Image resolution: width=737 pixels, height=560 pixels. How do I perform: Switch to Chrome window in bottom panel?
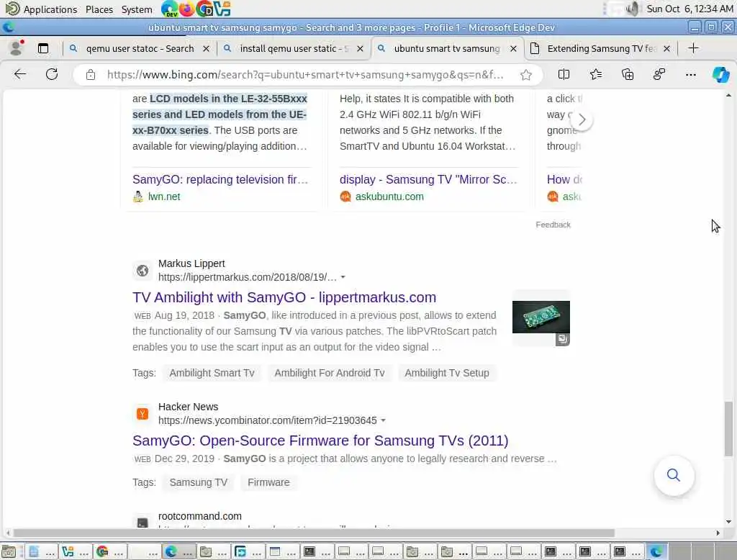(110, 551)
